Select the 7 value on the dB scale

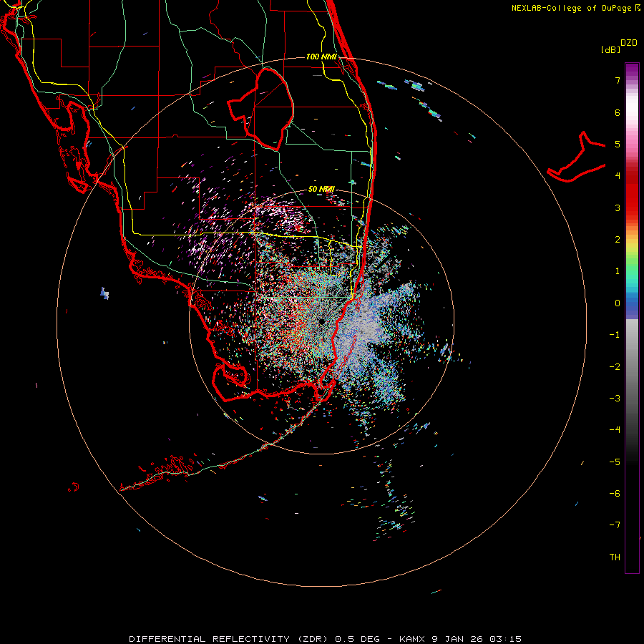tap(618, 80)
